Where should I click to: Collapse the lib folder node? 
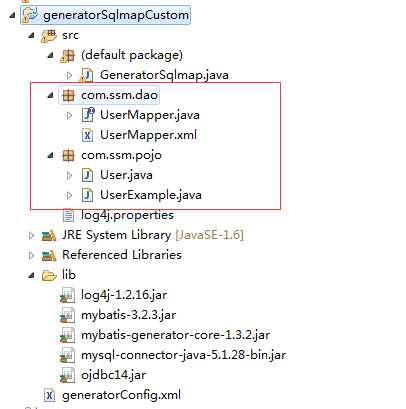[x=32, y=276]
